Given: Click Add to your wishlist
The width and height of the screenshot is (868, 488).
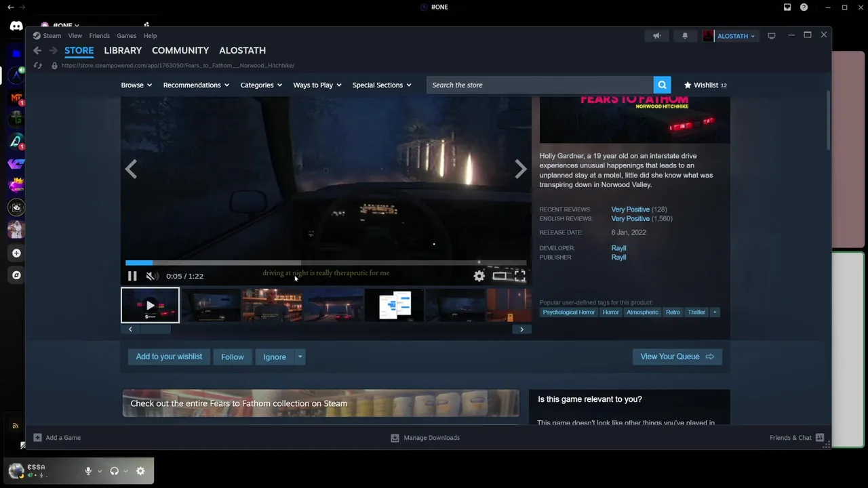Looking at the screenshot, I should (169, 357).
